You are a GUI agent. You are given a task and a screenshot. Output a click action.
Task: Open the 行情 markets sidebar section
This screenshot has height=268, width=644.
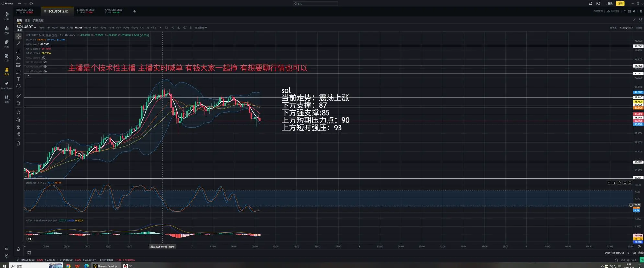coord(6,30)
